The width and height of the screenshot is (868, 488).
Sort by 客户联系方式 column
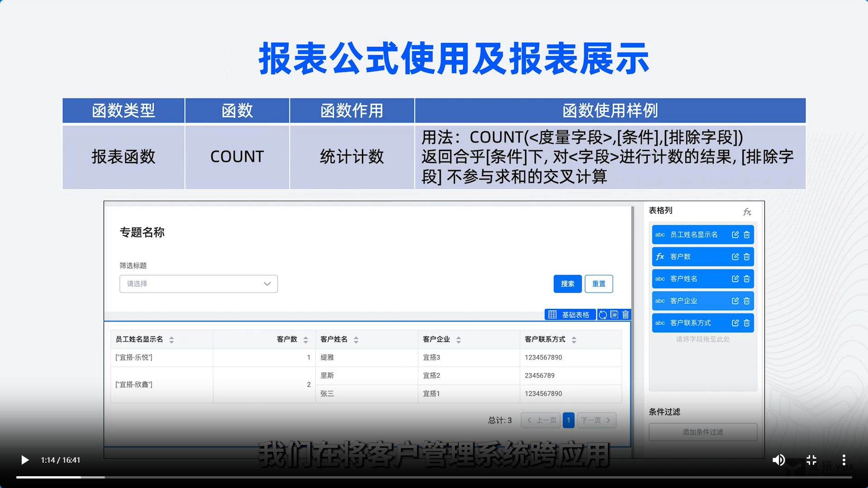point(574,340)
